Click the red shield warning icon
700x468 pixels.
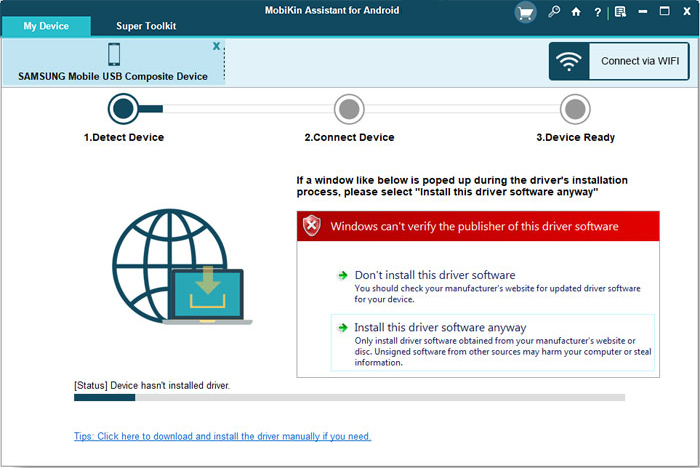pyautogui.click(x=312, y=226)
